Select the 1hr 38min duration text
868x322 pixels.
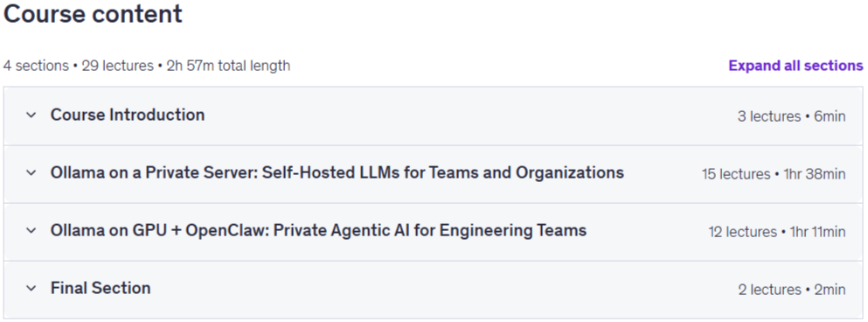click(815, 174)
